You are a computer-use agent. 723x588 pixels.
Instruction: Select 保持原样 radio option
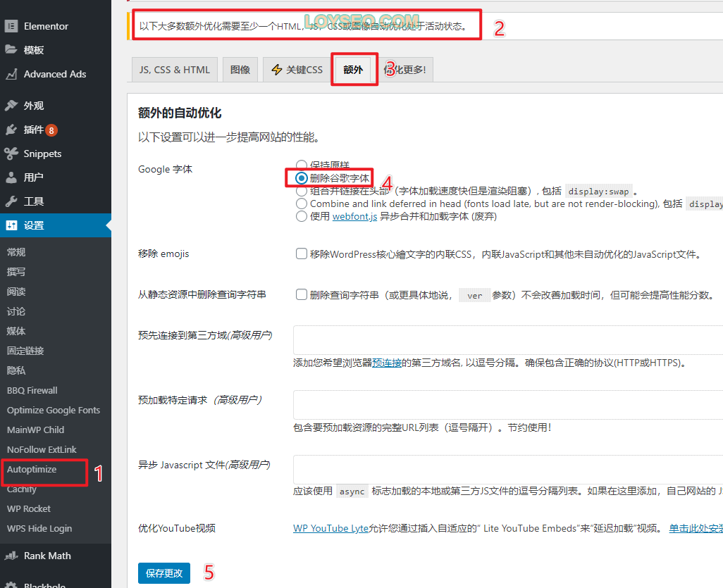[301, 165]
